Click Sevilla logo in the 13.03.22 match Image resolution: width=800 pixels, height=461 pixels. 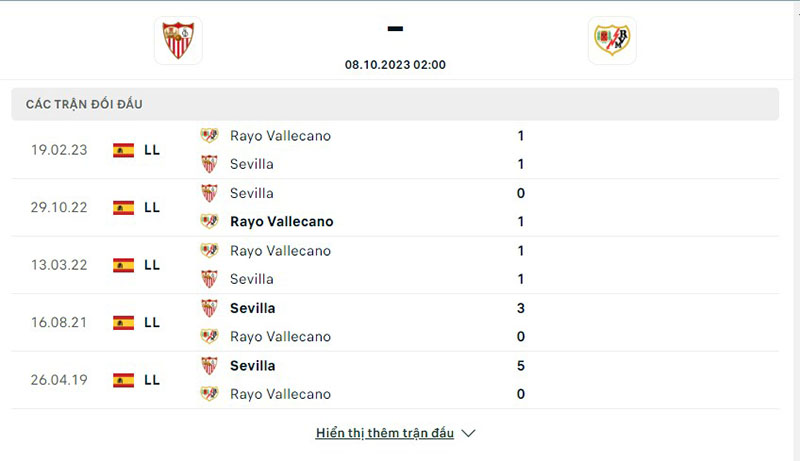click(209, 279)
